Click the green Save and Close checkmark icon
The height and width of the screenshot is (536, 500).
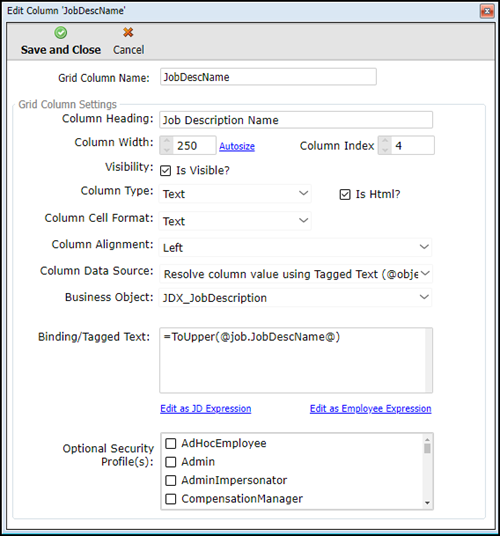click(x=60, y=33)
